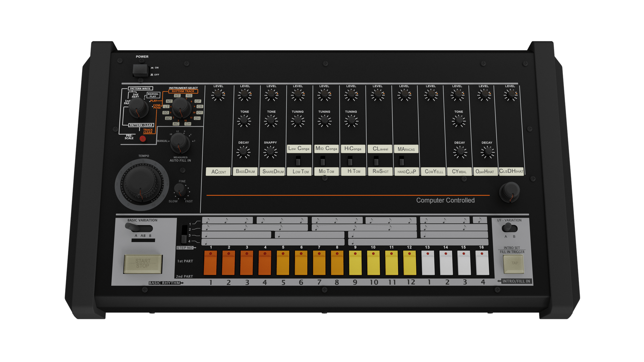This screenshot has height=362, width=644.
Task: Adjust the Snare Drum TONE knob
Action: pyautogui.click(x=271, y=121)
